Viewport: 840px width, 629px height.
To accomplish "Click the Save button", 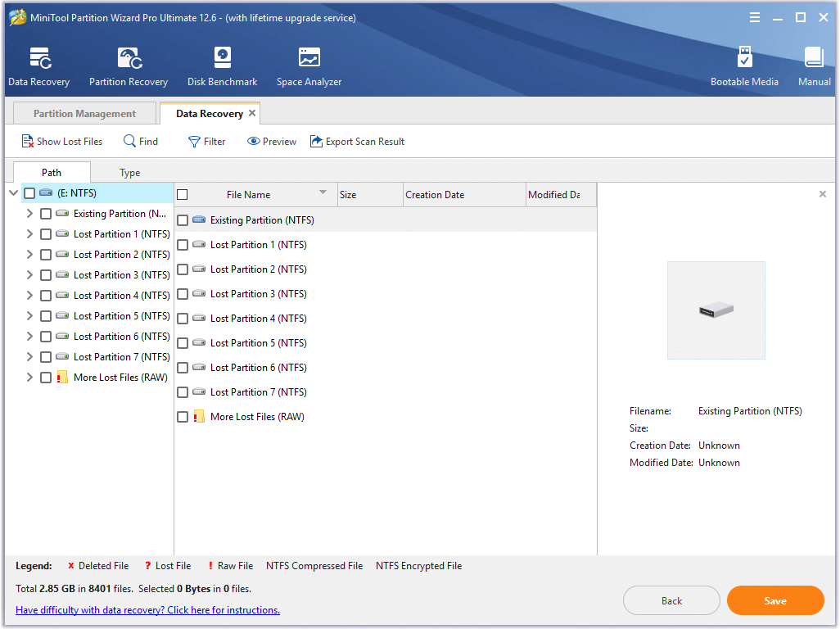I will (x=775, y=600).
